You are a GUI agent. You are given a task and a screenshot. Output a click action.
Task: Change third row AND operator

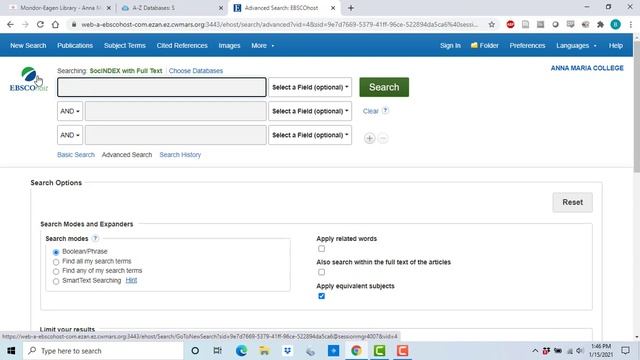tap(70, 135)
